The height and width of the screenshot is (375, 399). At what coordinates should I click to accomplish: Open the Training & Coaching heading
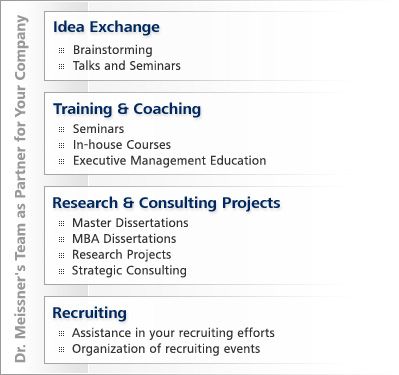tap(127, 109)
